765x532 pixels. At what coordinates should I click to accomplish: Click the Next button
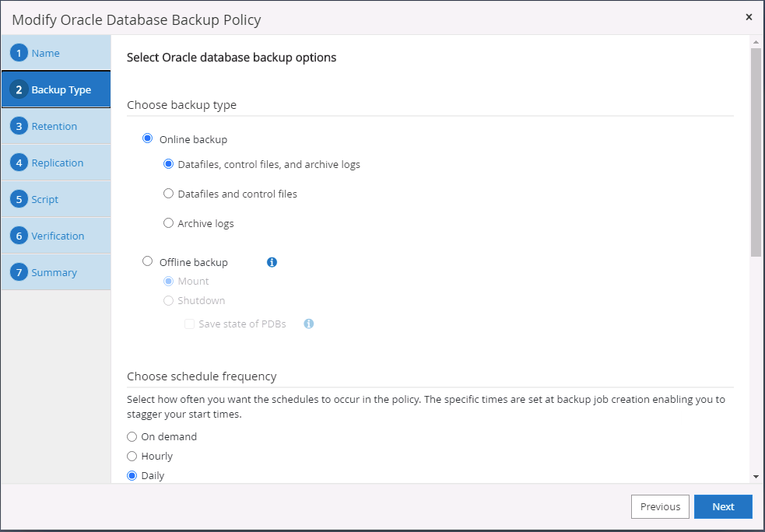(x=723, y=506)
